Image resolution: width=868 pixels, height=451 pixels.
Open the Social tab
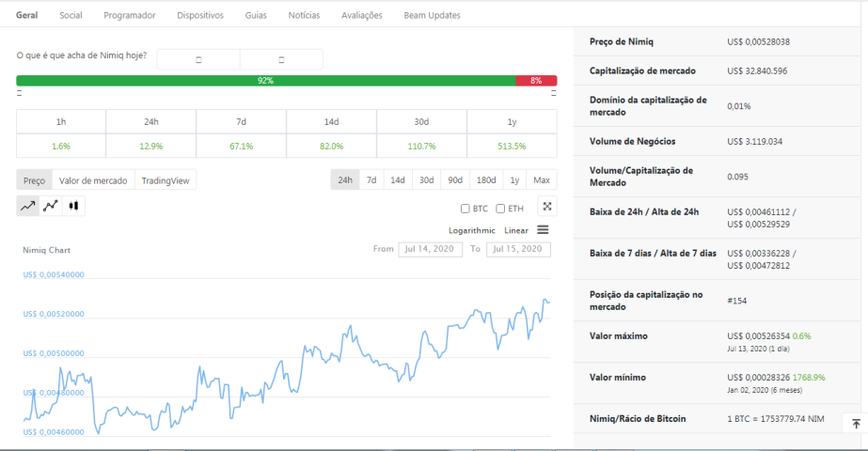point(71,15)
